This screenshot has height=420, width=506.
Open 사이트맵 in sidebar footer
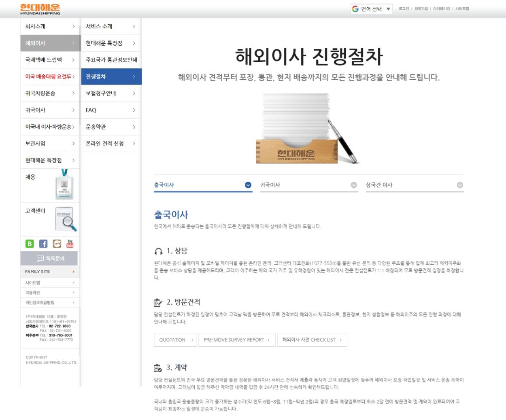pos(50,282)
